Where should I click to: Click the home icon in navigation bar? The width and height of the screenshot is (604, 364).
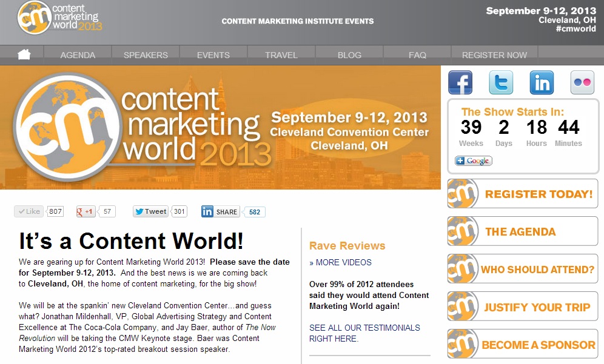pyautogui.click(x=24, y=55)
